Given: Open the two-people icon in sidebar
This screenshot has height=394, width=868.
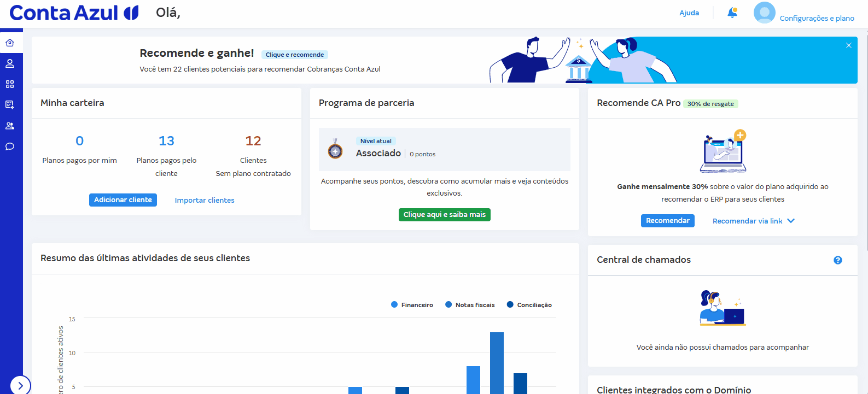Looking at the screenshot, I should (10, 126).
